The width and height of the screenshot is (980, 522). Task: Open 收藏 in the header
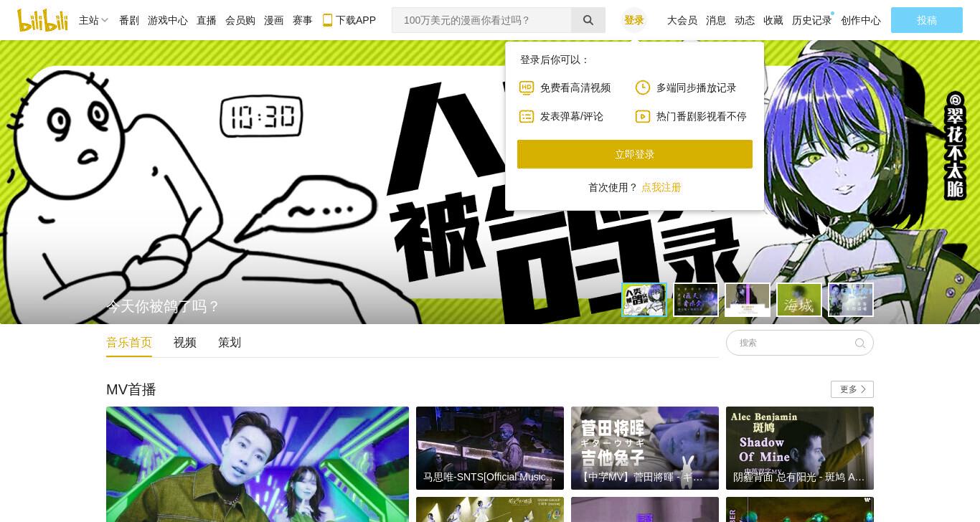point(773,20)
